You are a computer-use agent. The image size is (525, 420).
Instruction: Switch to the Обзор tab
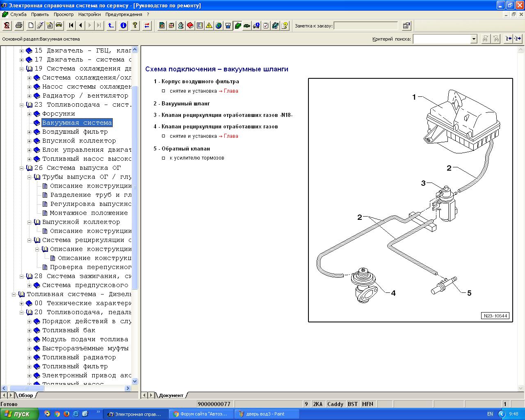(25, 395)
